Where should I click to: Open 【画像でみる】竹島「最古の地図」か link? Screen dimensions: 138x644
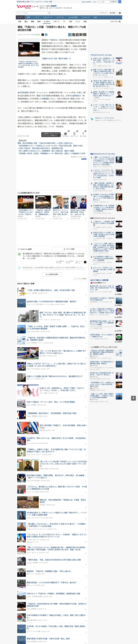(56, 58)
